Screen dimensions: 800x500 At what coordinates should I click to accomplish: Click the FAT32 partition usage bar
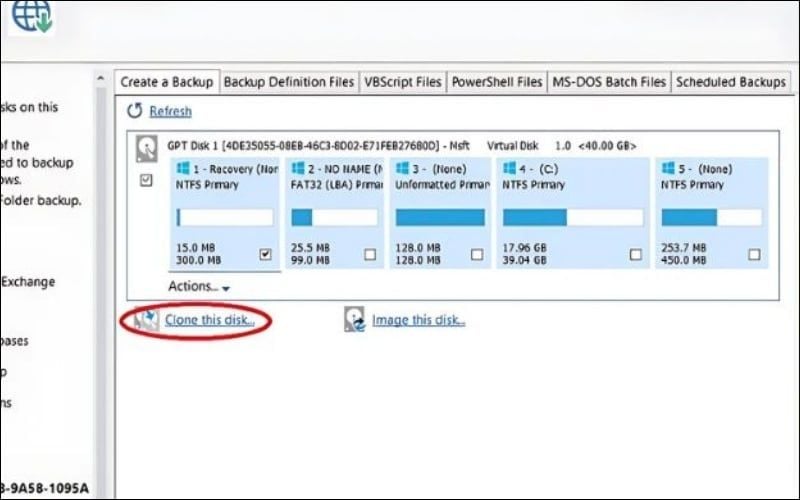[335, 217]
